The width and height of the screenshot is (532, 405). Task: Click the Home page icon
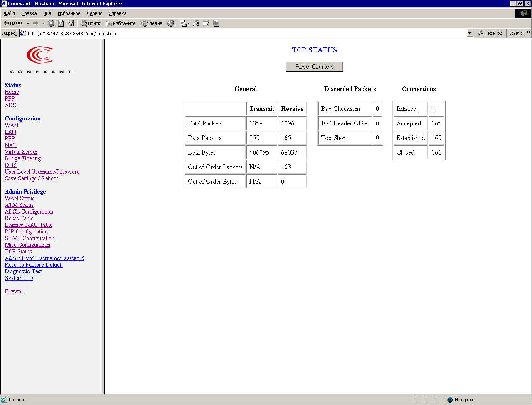coord(71,23)
